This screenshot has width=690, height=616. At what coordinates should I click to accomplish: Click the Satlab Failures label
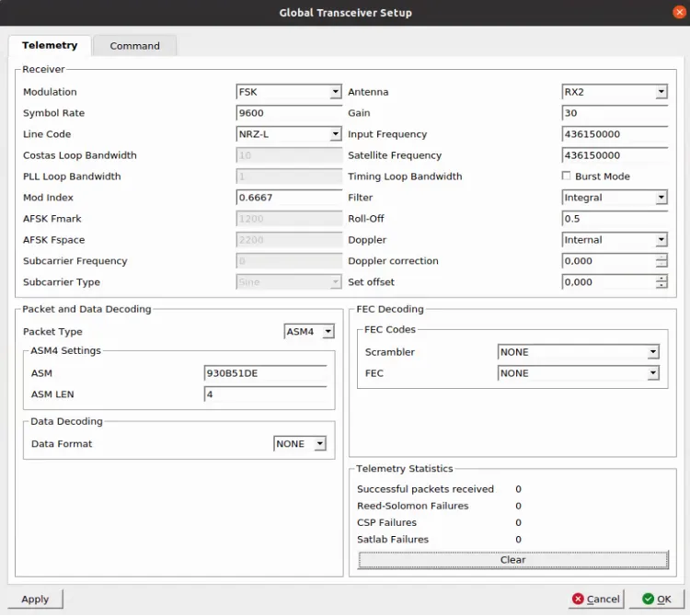pyautogui.click(x=393, y=539)
